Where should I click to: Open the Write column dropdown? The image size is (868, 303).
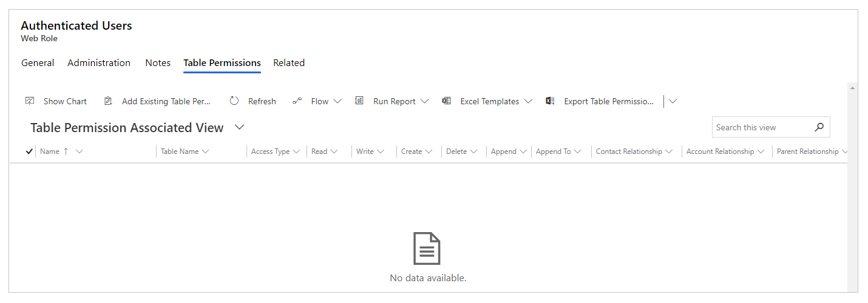380,151
